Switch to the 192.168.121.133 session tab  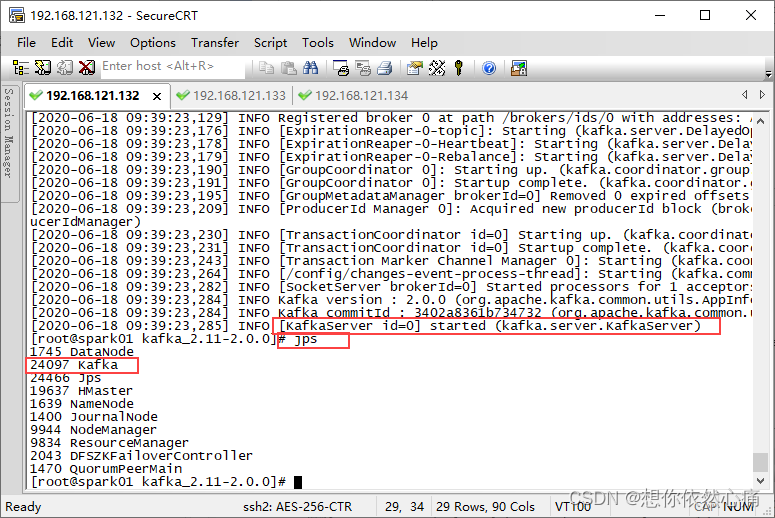[232, 95]
